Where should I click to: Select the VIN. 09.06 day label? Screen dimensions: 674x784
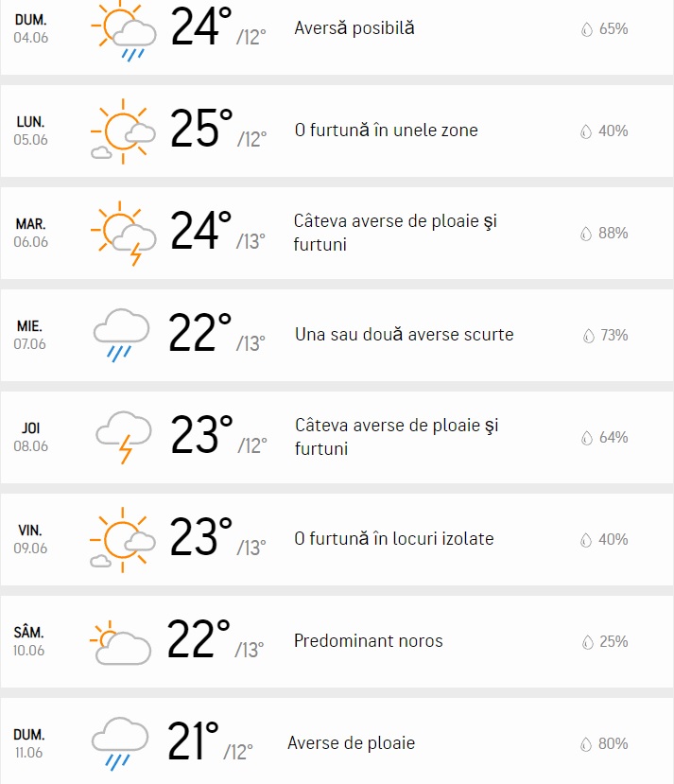(31, 539)
